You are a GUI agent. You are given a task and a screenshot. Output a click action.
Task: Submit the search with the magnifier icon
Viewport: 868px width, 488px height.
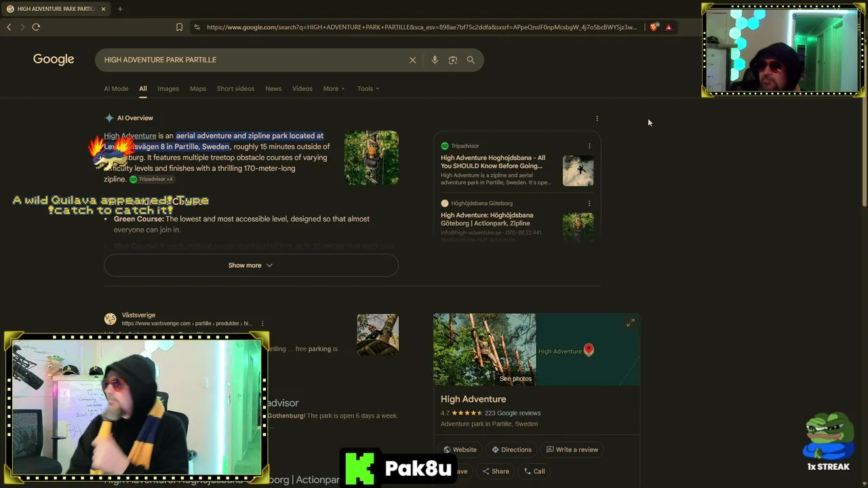pos(471,60)
